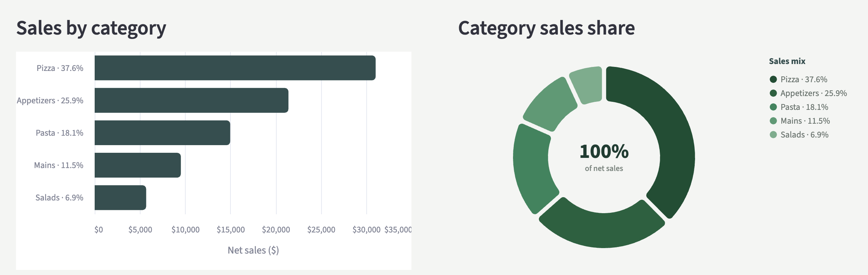Image resolution: width=868 pixels, height=275 pixels.
Task: Click the 'Salads · 6.9%' legend label
Action: point(805,135)
